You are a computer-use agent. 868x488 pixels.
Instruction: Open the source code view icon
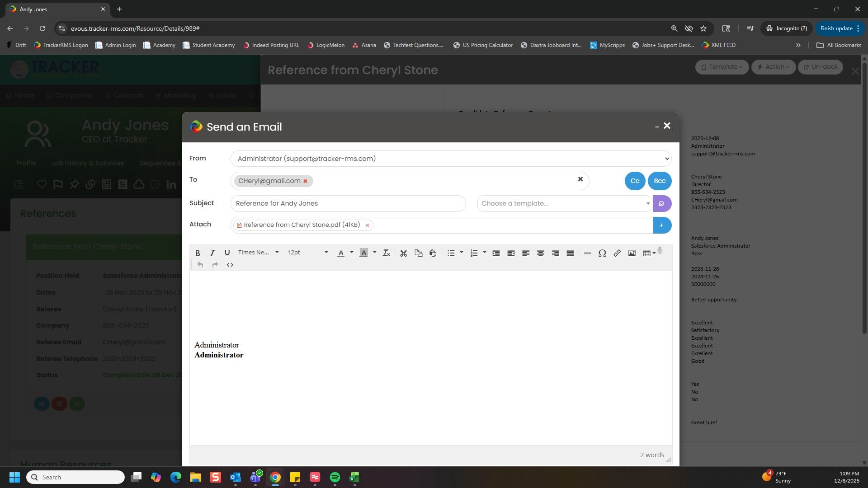[x=230, y=265]
